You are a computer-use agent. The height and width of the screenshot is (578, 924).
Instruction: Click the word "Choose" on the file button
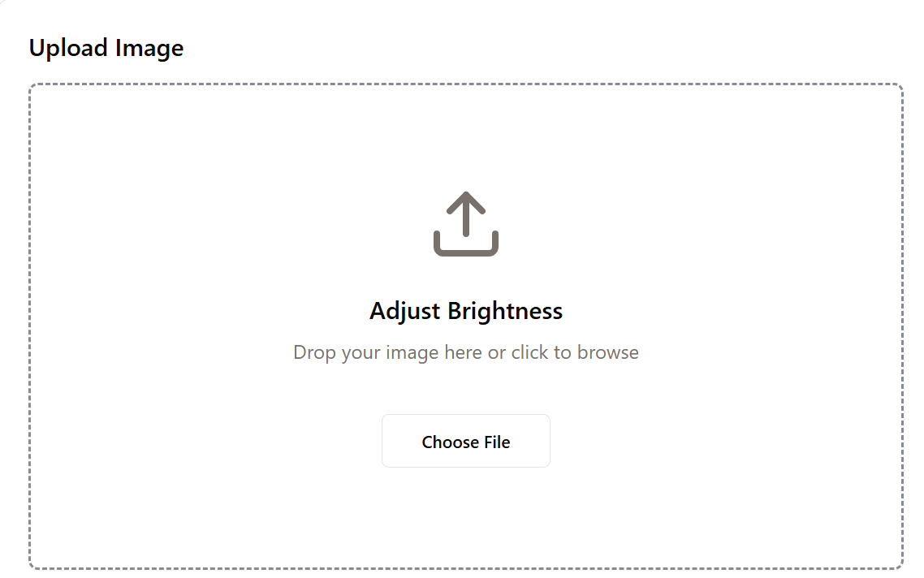(x=451, y=442)
